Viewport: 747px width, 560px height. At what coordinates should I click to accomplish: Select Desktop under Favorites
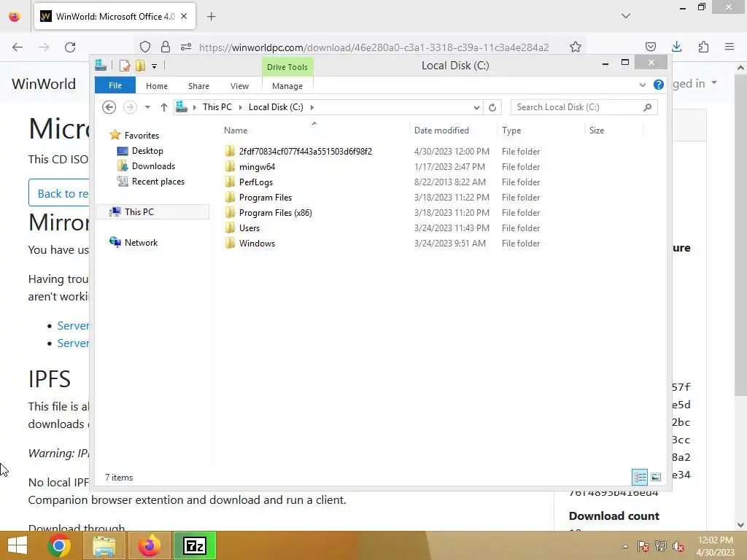(147, 151)
